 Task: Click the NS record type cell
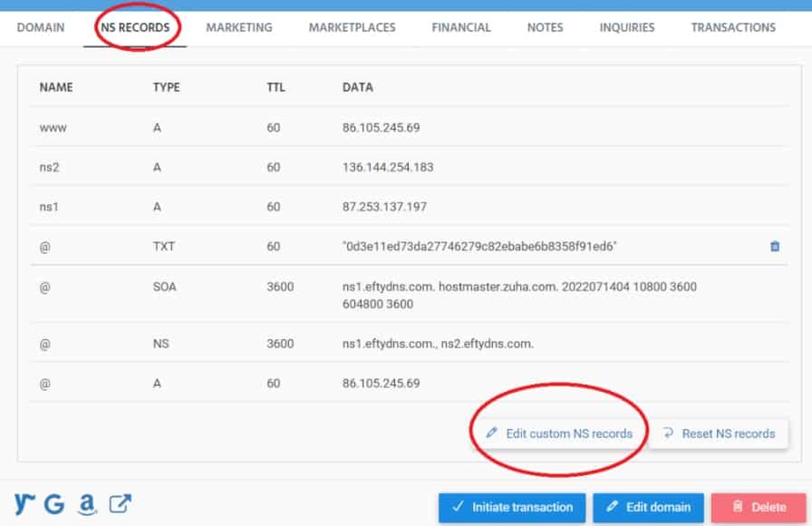(160, 344)
